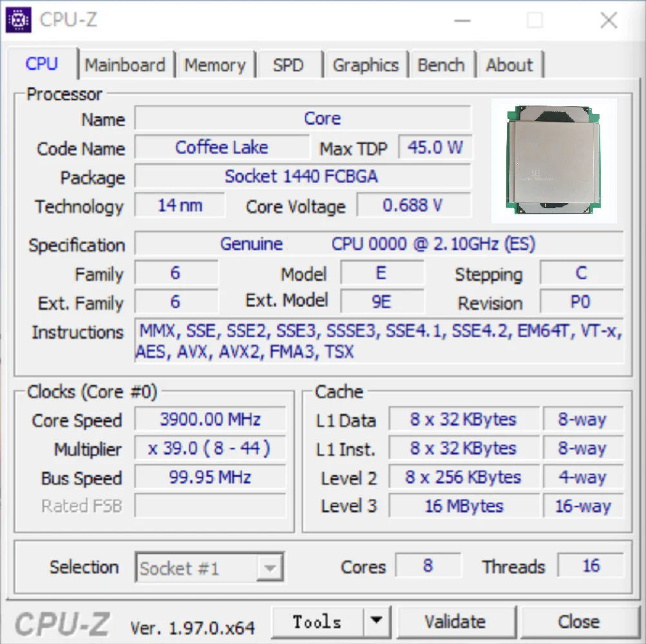
Task: Click the Model E value
Action: click(382, 273)
